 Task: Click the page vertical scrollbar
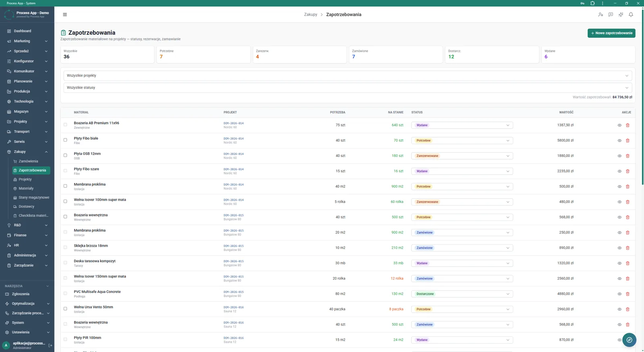coord(642,97)
